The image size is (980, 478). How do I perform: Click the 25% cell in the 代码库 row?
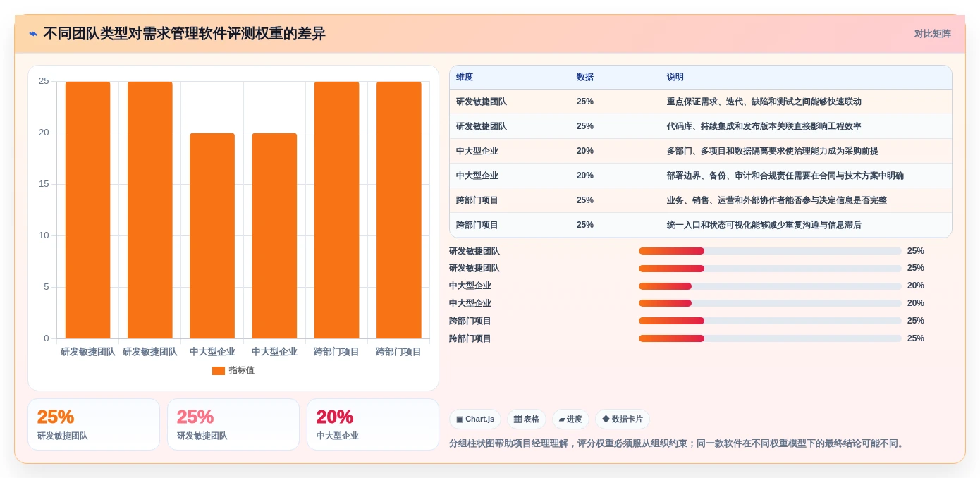585,126
